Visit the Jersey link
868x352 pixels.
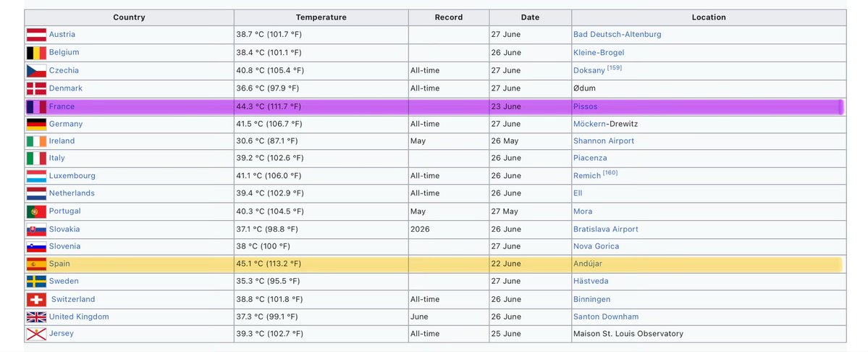click(x=62, y=333)
